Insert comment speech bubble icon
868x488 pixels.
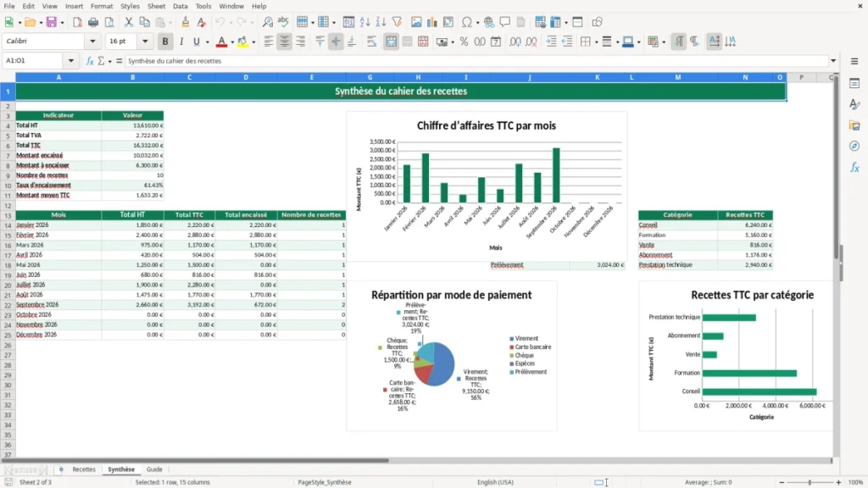click(x=505, y=22)
